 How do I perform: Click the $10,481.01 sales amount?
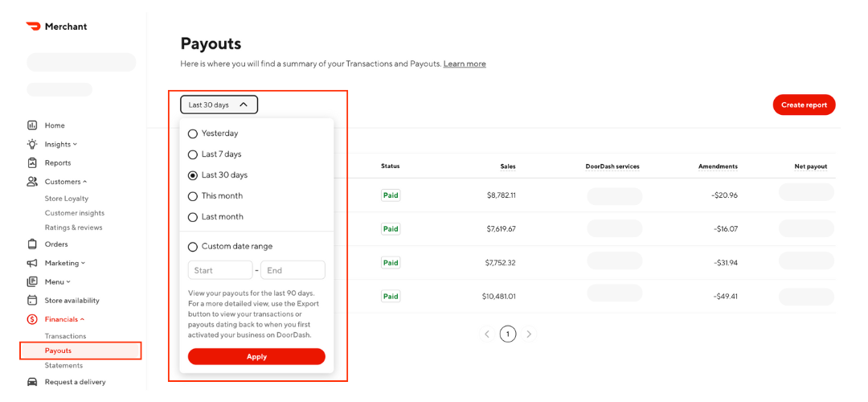click(499, 296)
